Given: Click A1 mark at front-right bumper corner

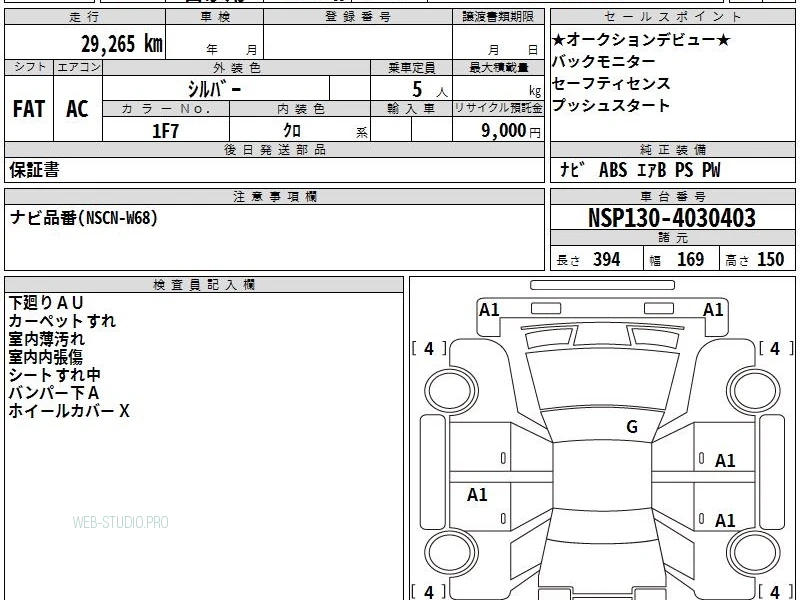Looking at the screenshot, I should (x=713, y=310).
